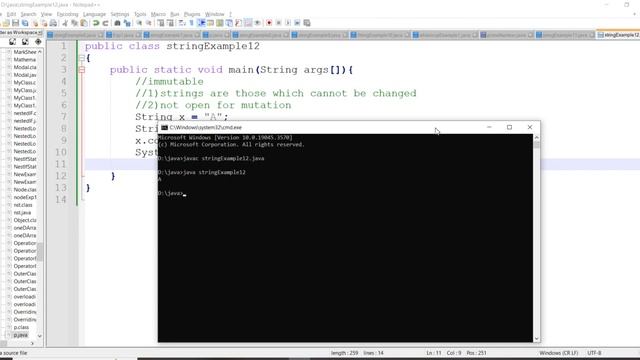Locate current file in workspace panel

tap(38, 42)
